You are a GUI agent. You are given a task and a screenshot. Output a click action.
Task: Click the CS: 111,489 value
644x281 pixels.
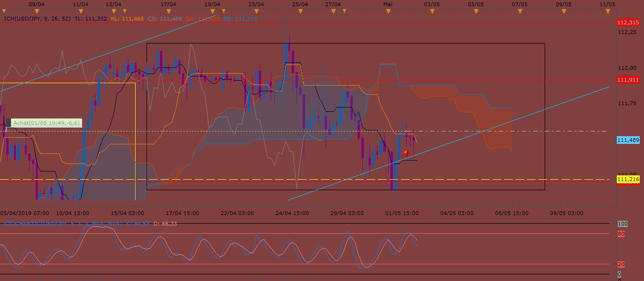164,19
